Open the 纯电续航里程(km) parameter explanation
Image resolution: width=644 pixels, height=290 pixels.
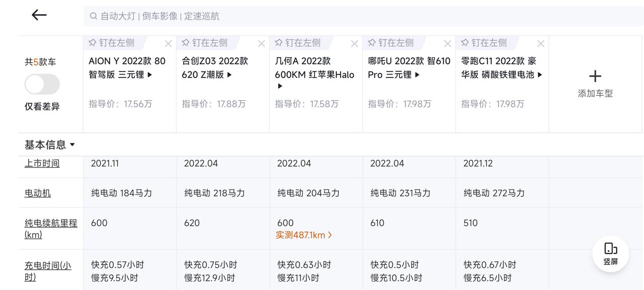51,229
